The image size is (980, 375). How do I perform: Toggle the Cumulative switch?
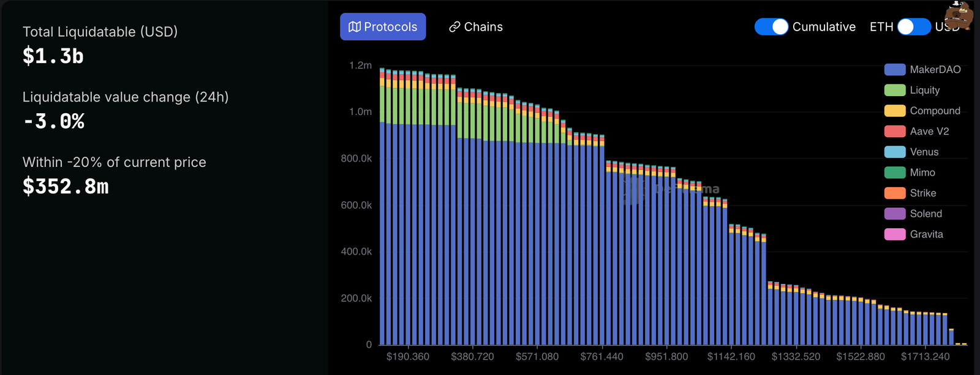[x=771, y=27]
